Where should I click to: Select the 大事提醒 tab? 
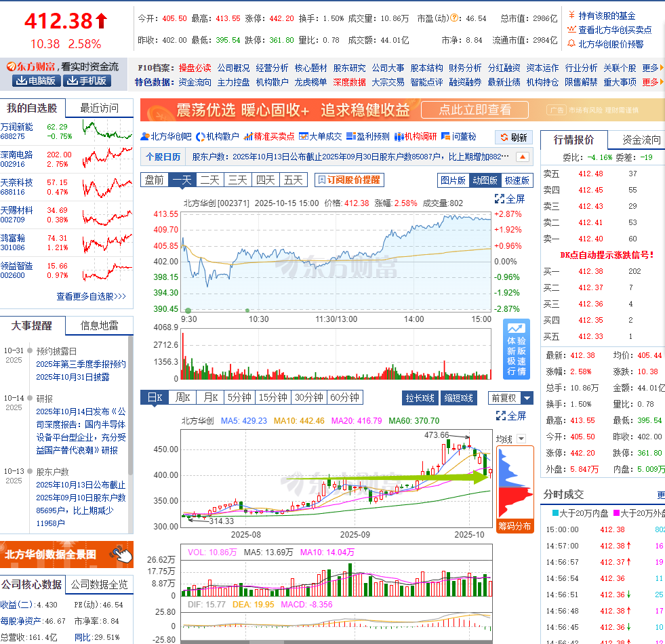32,325
